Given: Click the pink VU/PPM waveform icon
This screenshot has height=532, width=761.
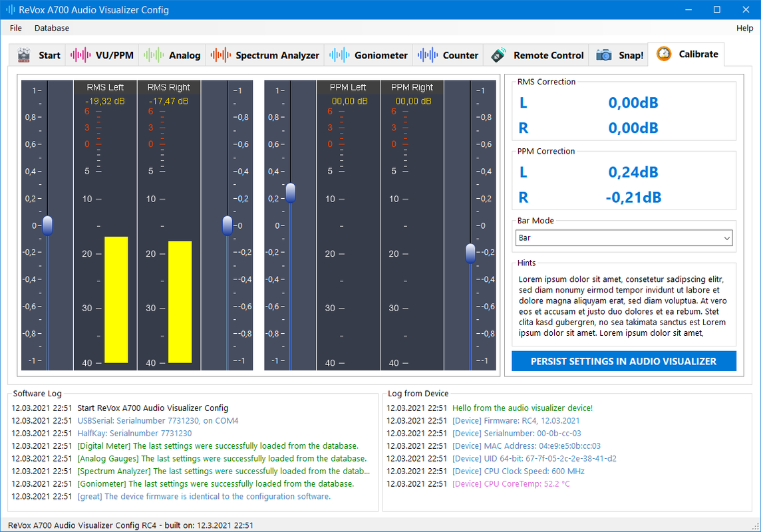Looking at the screenshot, I should click(80, 55).
